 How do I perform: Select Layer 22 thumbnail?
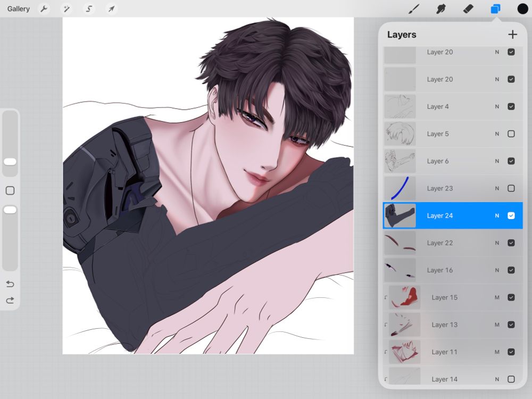click(400, 243)
